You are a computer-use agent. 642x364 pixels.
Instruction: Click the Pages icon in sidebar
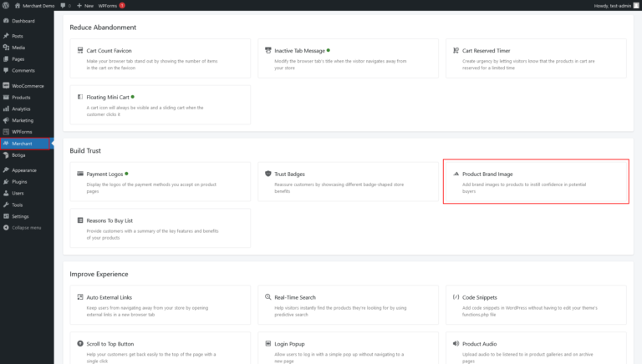[x=6, y=59]
